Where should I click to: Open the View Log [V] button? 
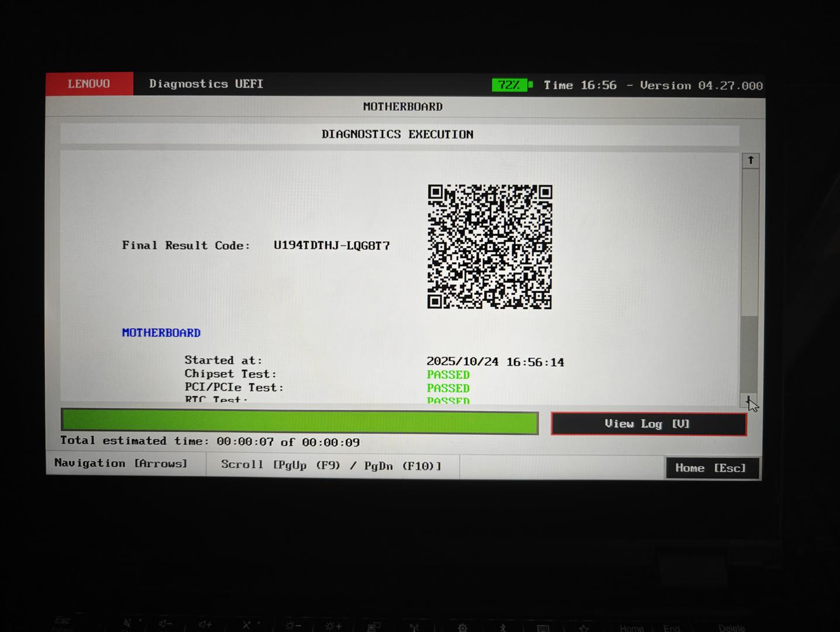click(x=648, y=424)
